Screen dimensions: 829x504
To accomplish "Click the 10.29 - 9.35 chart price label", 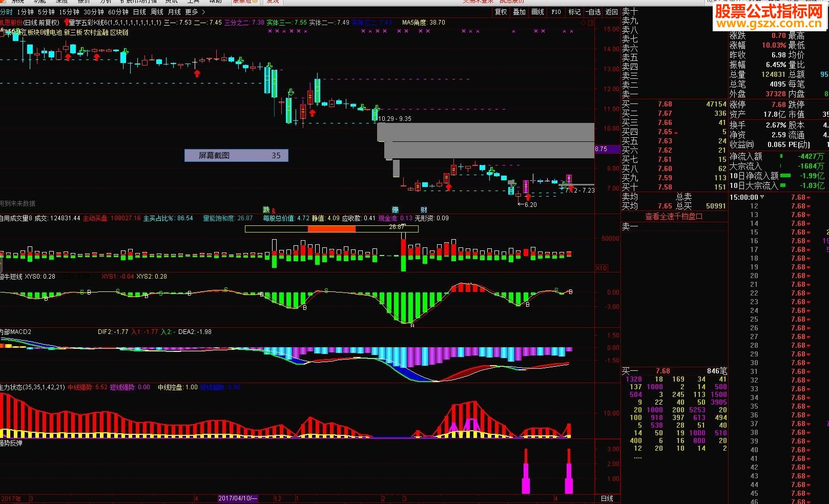I will (395, 119).
